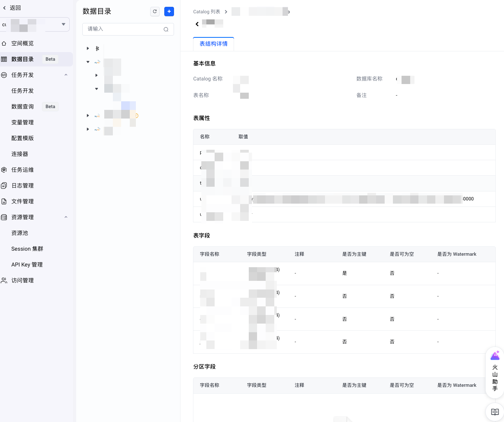Collapse the expanded MySQL catalog node
The width and height of the screenshot is (504, 422).
[88, 62]
